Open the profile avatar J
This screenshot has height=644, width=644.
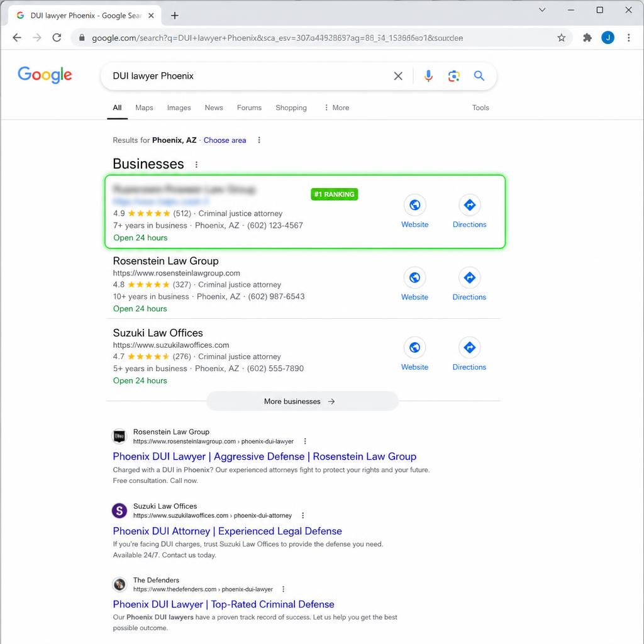tap(608, 38)
